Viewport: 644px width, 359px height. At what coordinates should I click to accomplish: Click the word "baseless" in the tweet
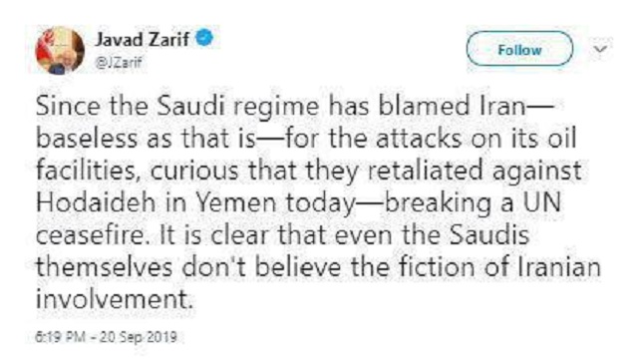87,139
